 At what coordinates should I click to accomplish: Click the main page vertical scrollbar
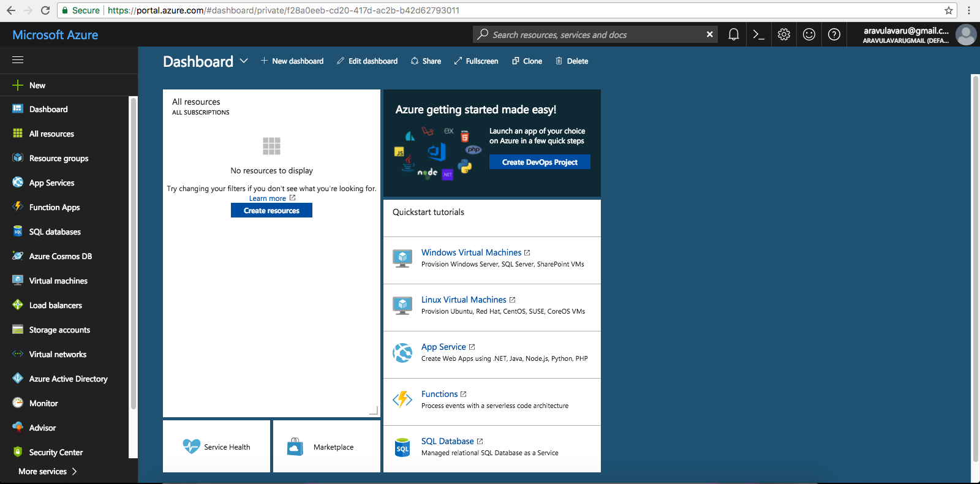975,268
